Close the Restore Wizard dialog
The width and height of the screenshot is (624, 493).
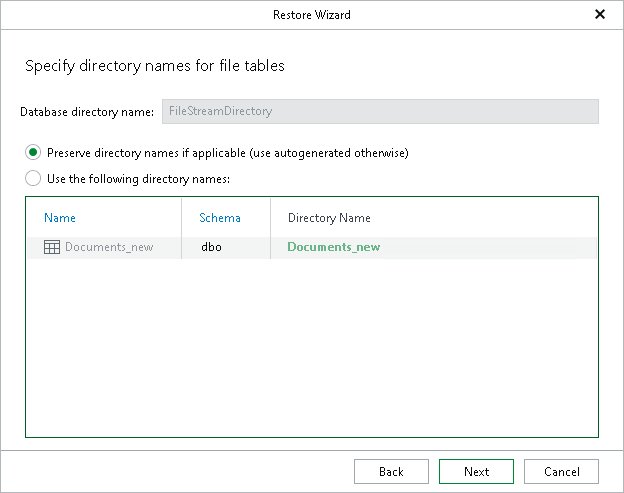(600, 15)
